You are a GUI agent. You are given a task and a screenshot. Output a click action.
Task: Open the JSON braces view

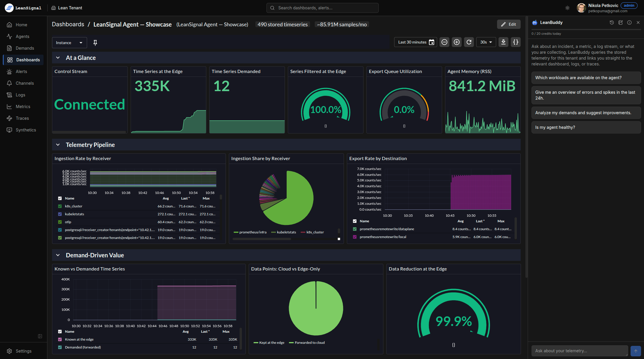pos(516,42)
